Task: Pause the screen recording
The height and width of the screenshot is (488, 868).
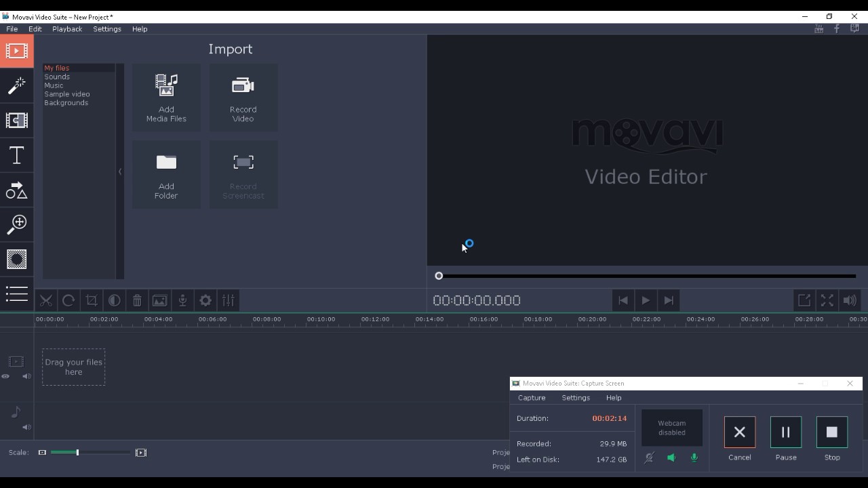Action: click(x=786, y=432)
